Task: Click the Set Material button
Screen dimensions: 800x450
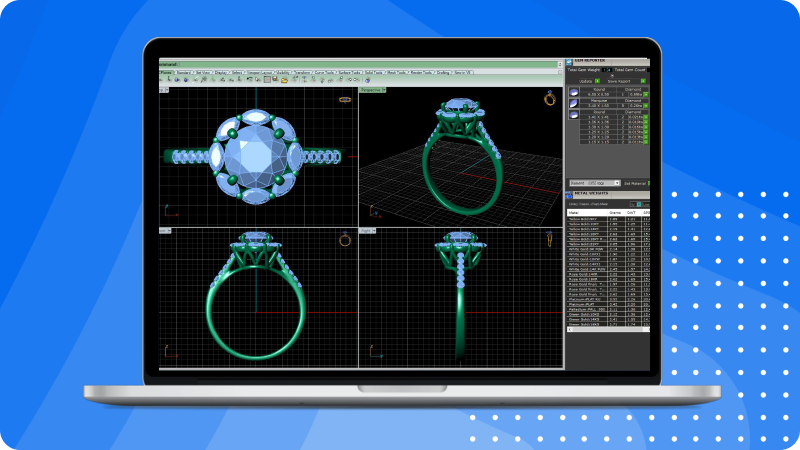Action: point(635,183)
